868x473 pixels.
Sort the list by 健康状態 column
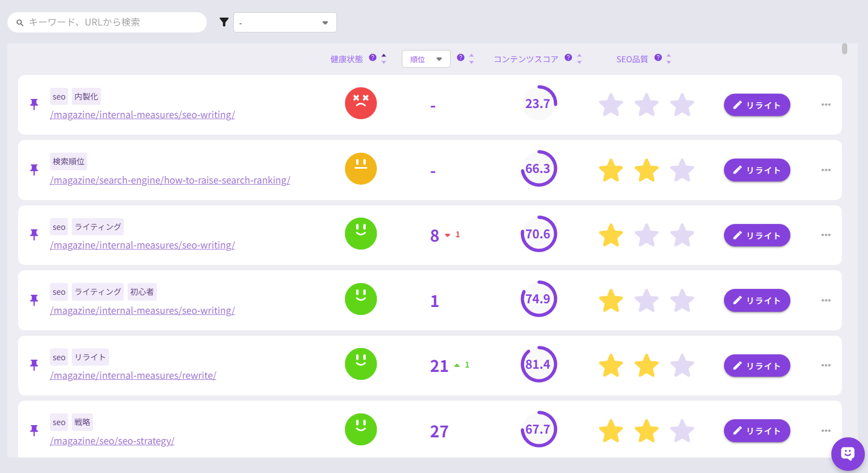pyautogui.click(x=384, y=59)
